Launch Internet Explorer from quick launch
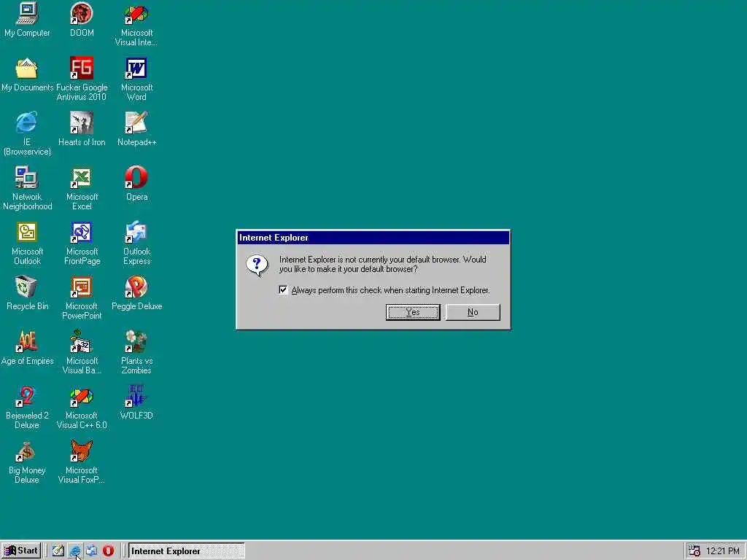 pyautogui.click(x=75, y=551)
